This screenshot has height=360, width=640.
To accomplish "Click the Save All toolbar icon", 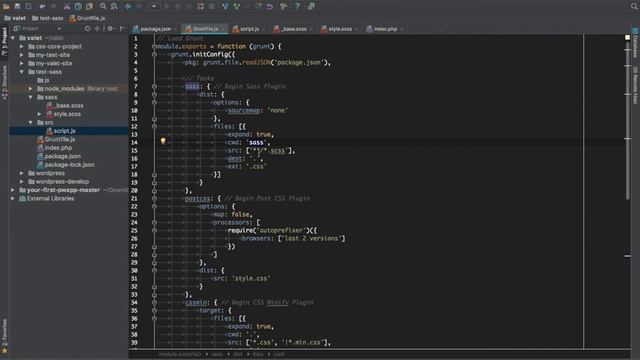I will (x=17, y=6).
